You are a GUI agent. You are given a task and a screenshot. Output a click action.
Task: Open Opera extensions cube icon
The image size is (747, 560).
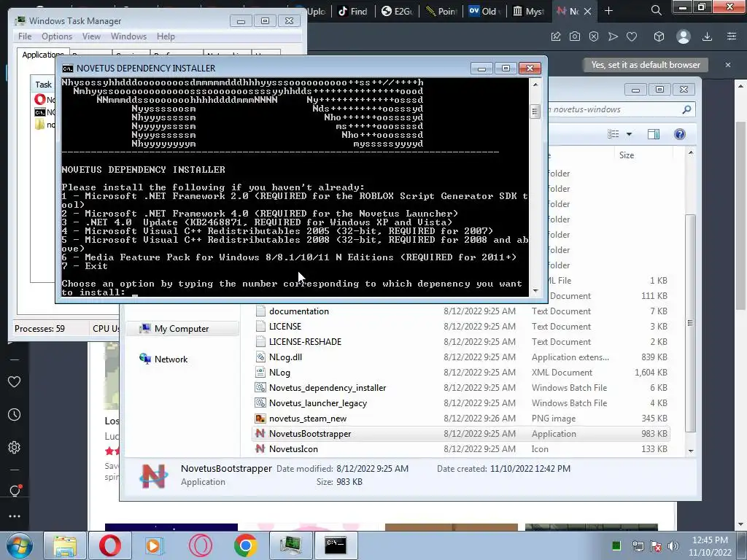click(x=659, y=36)
